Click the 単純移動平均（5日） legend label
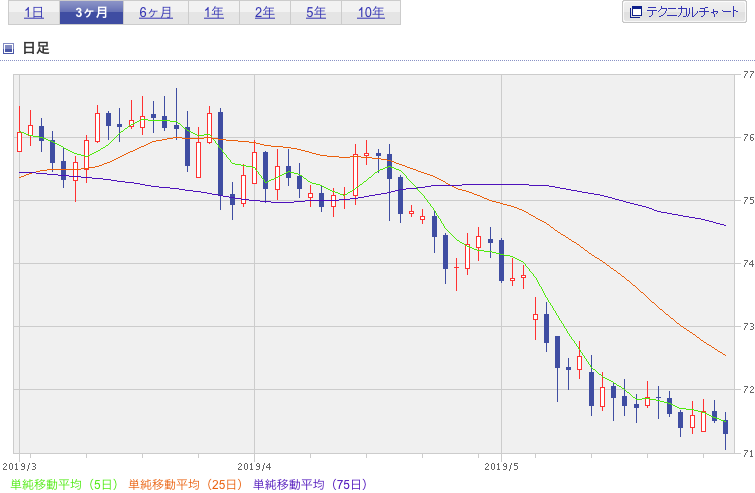 point(64,484)
